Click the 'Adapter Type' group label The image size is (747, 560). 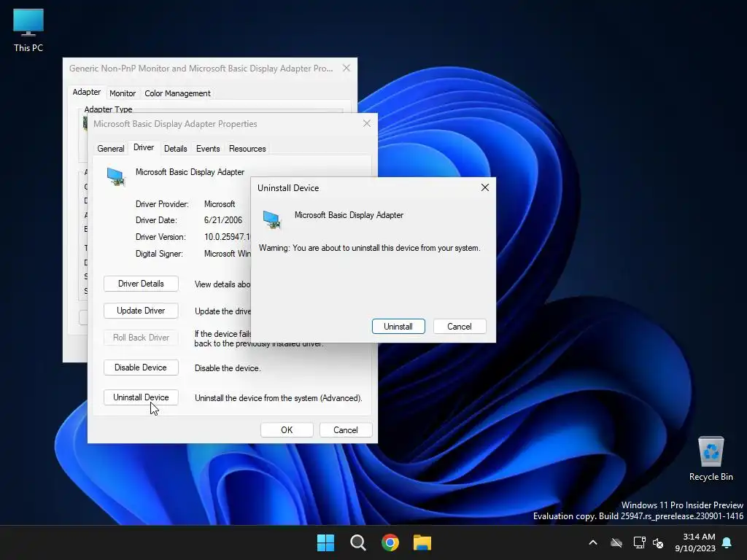(x=108, y=109)
